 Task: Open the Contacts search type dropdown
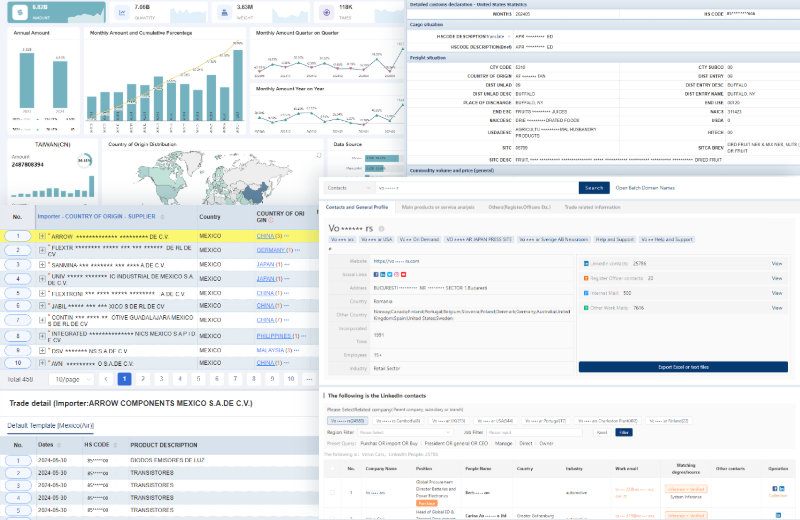pos(347,188)
